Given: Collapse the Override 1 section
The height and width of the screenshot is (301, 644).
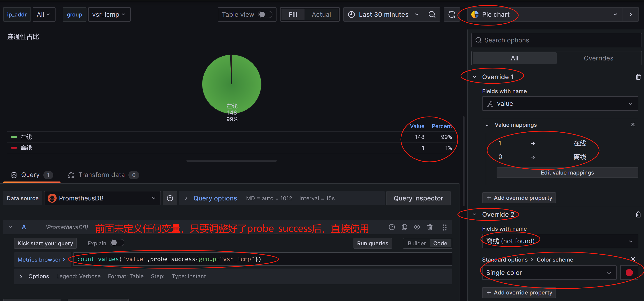Looking at the screenshot, I should (x=474, y=77).
